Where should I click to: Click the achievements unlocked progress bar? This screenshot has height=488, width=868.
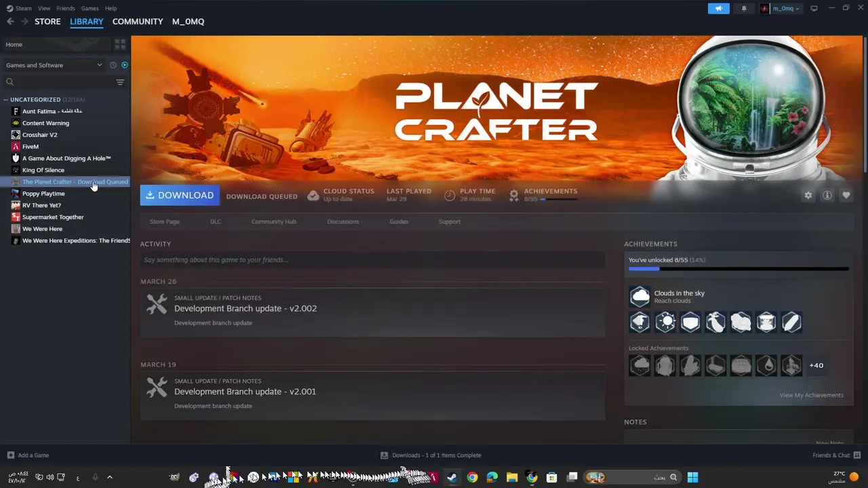[738, 269]
